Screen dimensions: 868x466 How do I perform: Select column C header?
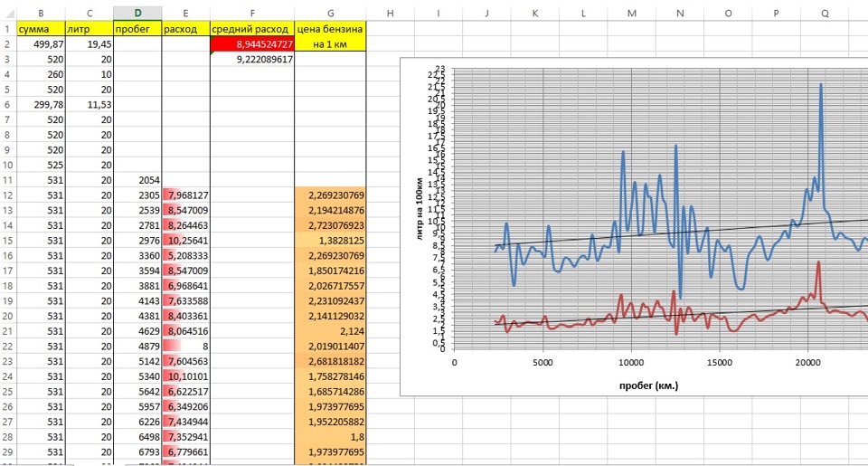(90, 13)
